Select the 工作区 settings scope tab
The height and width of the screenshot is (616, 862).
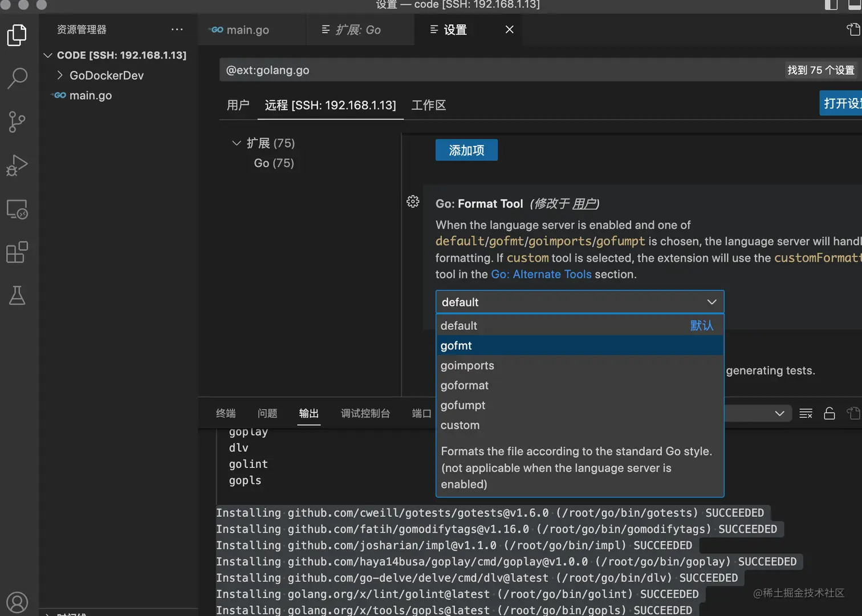(x=429, y=105)
